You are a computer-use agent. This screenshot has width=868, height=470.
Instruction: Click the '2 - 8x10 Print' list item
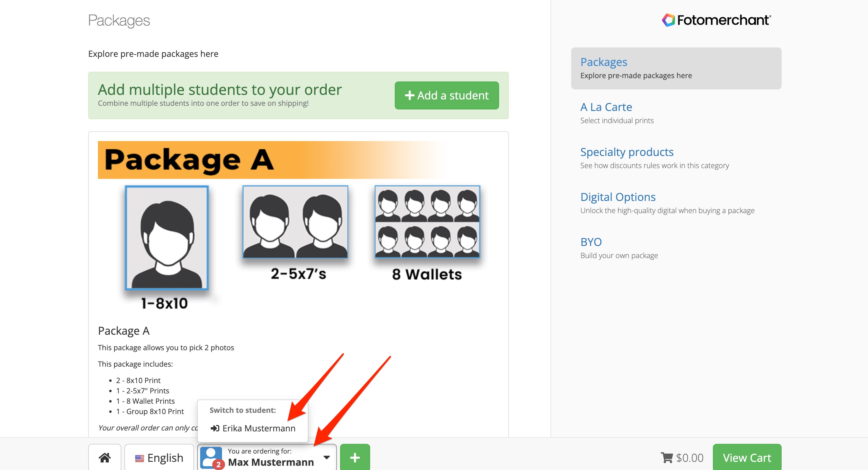[138, 380]
